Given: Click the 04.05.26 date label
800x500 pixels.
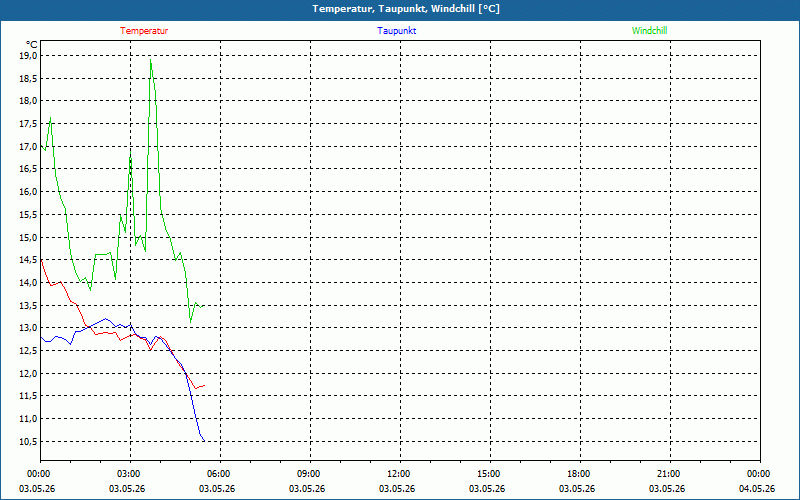Looking at the screenshot, I should [x=757, y=489].
